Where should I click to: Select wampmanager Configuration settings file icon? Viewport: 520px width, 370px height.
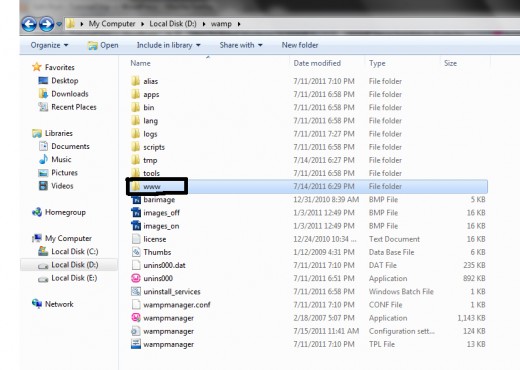pos(136,331)
